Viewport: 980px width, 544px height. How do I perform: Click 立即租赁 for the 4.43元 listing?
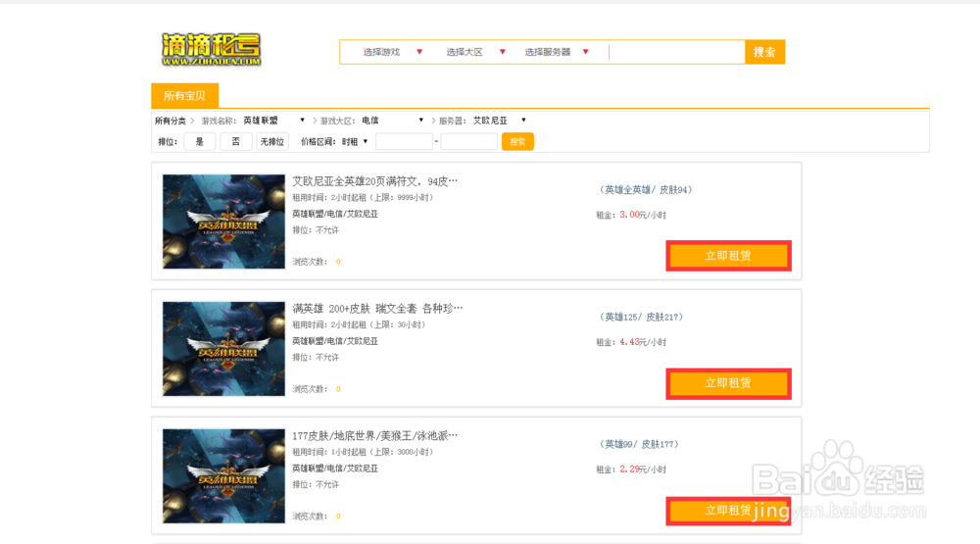coord(728,383)
